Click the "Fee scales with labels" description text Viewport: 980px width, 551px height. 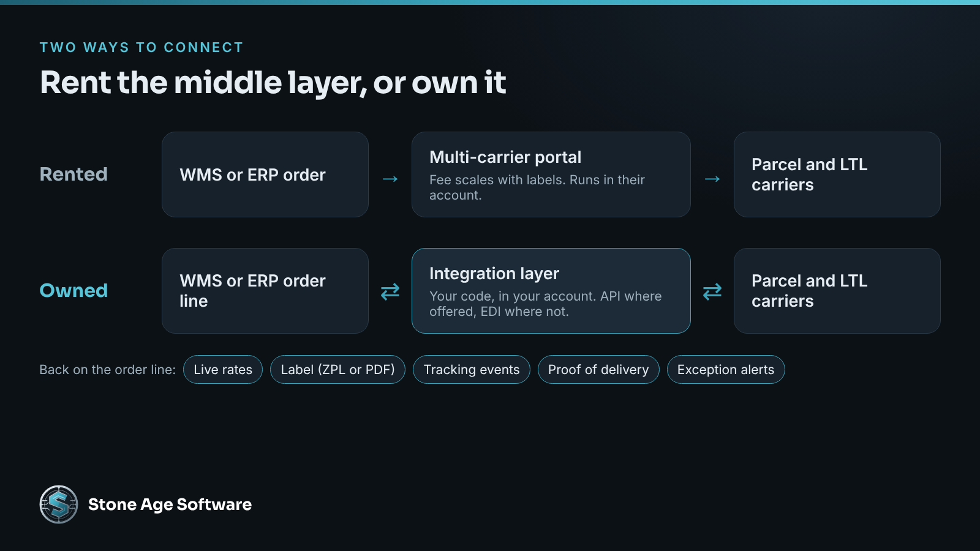tap(537, 187)
